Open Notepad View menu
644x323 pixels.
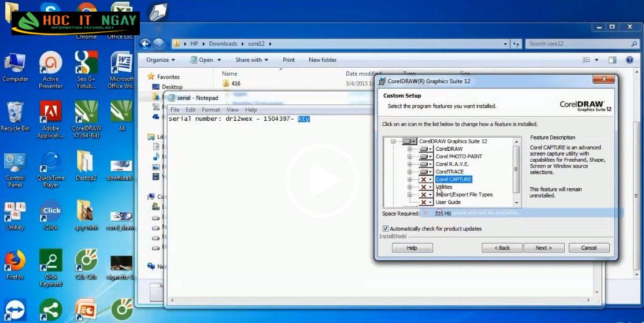232,110
